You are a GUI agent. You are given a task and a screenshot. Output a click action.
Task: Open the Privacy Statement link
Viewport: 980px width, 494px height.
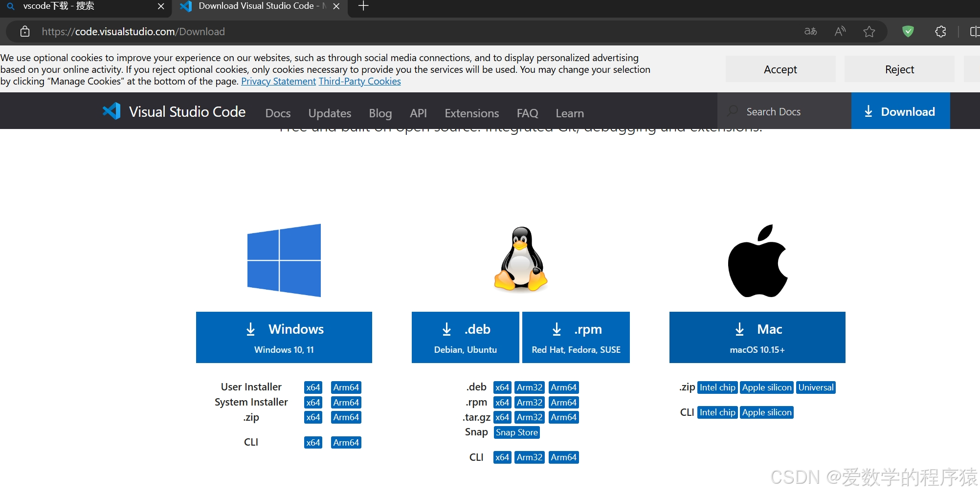coord(278,81)
